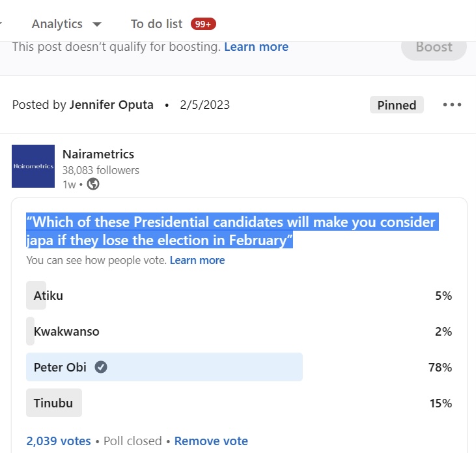
Task: Click the 99+ notification badge
Action: pos(203,24)
